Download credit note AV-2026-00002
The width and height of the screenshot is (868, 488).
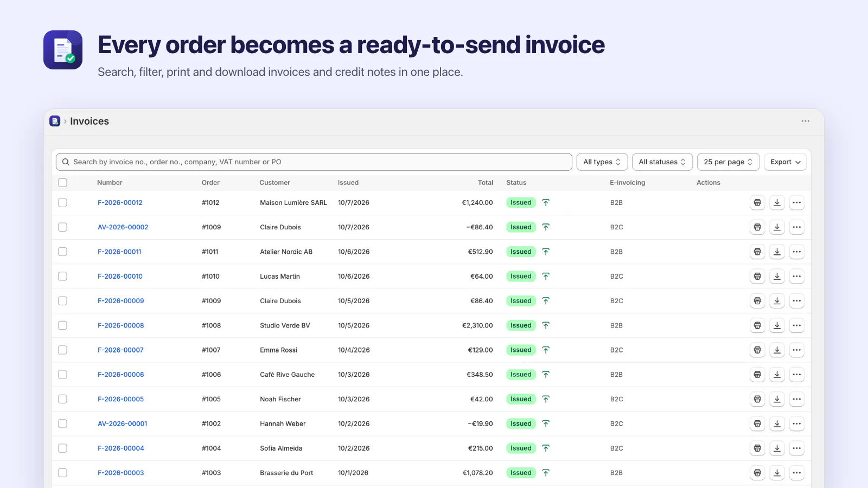point(777,227)
